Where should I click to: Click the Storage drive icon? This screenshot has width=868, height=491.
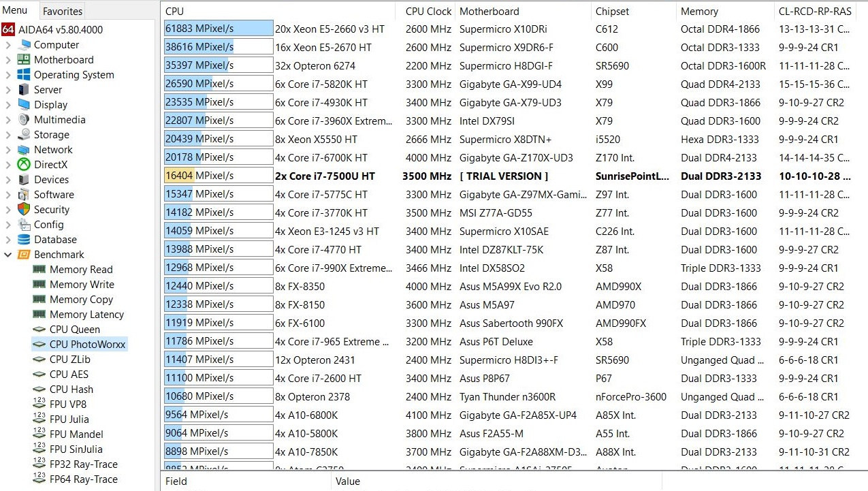(24, 135)
